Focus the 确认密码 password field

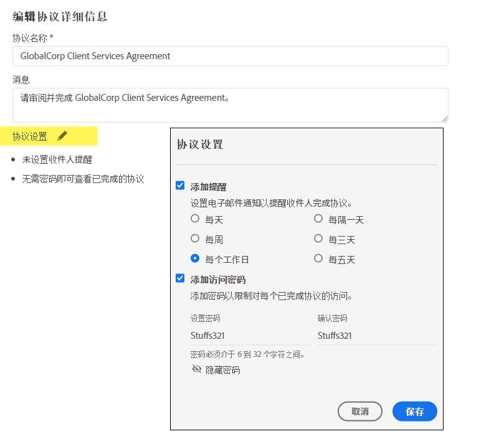click(x=377, y=336)
